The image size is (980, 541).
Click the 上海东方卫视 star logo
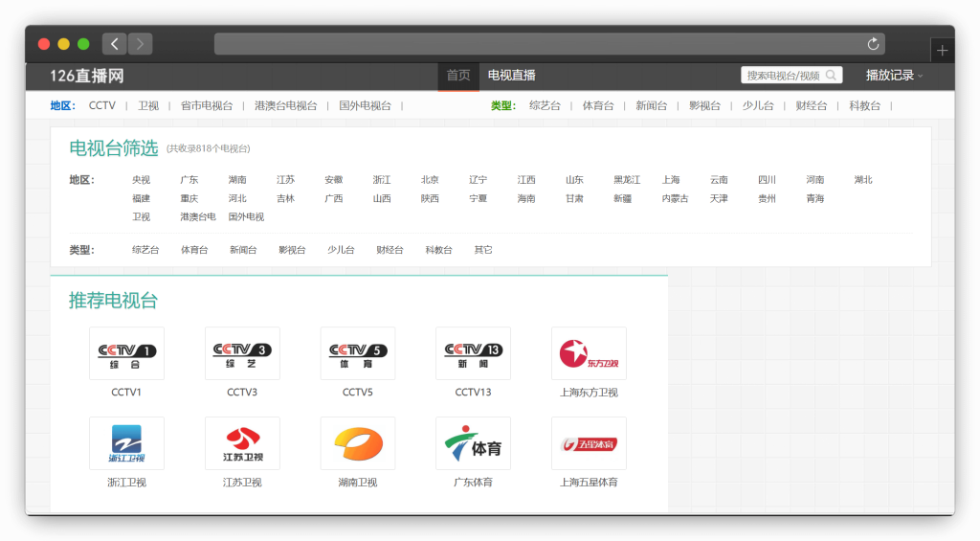[x=589, y=353]
